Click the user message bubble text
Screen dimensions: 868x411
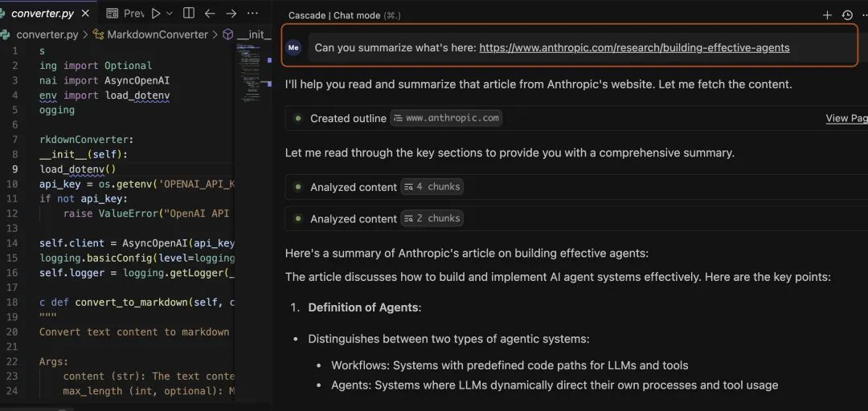tap(552, 47)
